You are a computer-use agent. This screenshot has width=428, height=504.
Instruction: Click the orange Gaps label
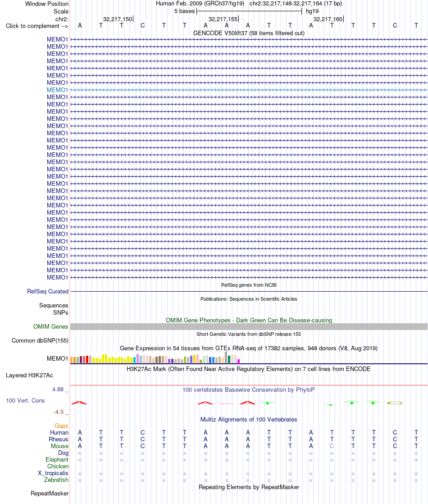[61, 426]
